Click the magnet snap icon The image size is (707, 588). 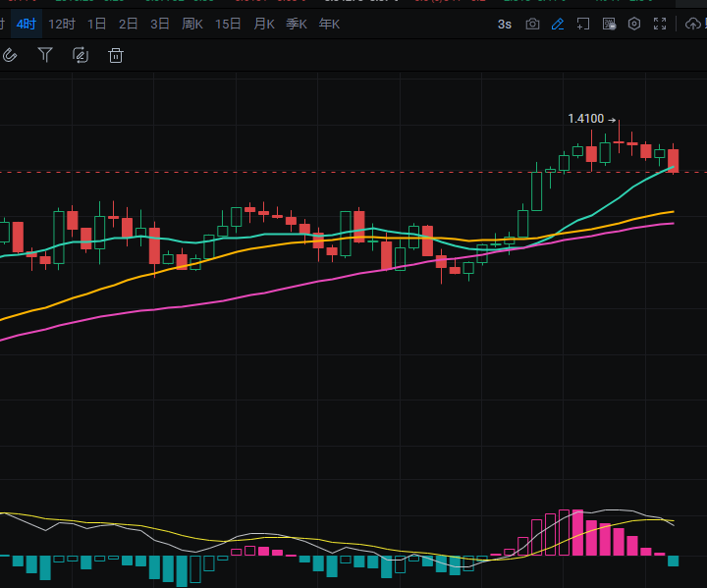(x=10, y=55)
